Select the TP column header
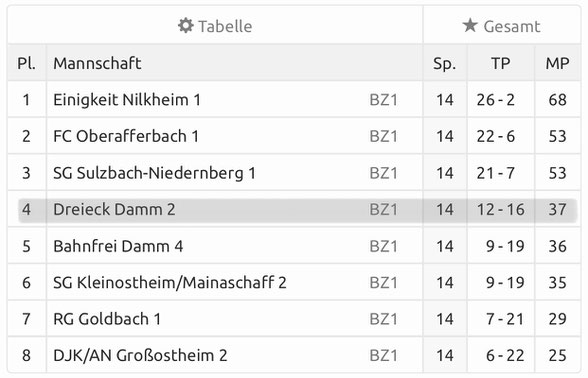 click(x=501, y=63)
